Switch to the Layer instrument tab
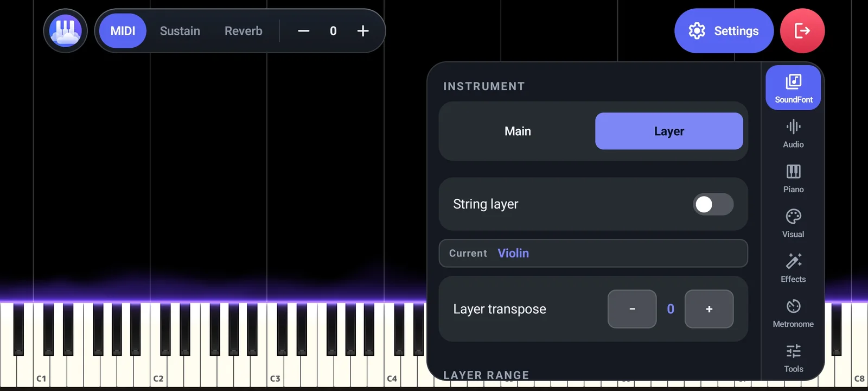868x391 pixels. (x=669, y=131)
